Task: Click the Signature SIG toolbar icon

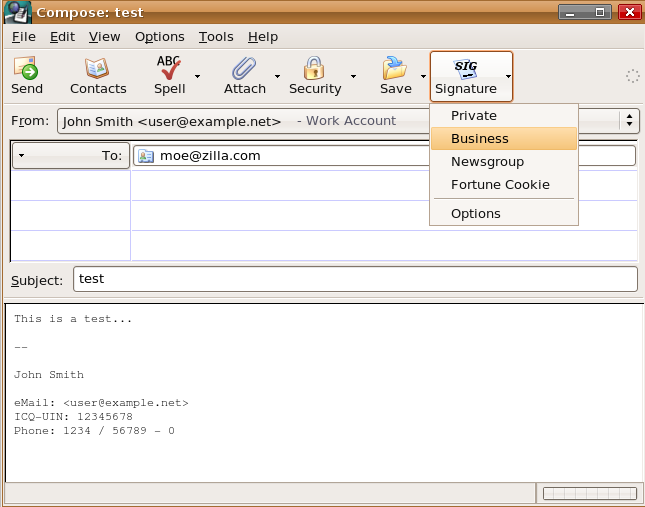Action: point(465,68)
